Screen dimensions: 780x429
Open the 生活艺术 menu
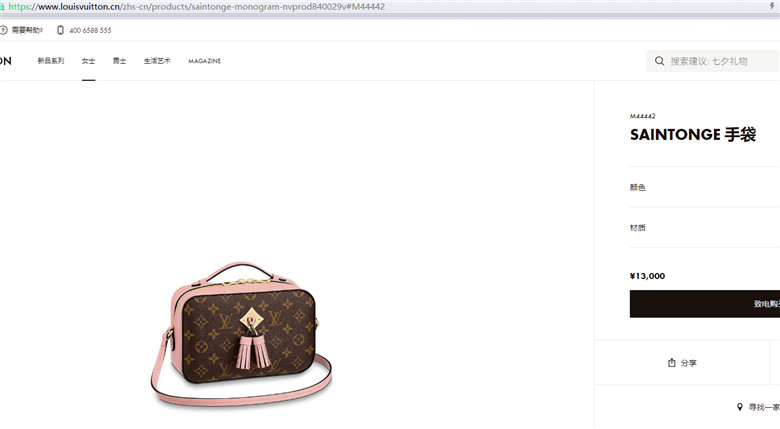coord(157,61)
